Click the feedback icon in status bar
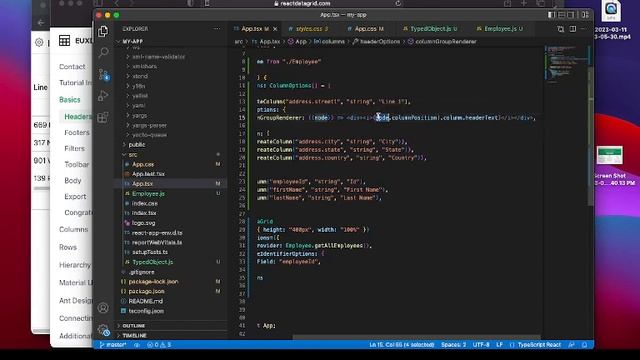Image resolution: width=640 pixels, height=360 pixels. [x=571, y=345]
